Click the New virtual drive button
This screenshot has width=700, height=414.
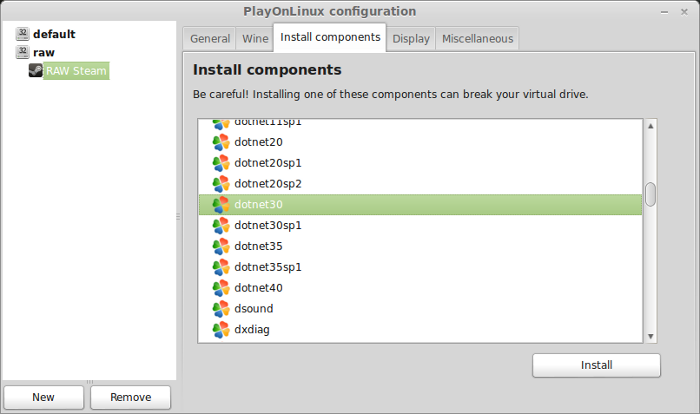tap(43, 397)
